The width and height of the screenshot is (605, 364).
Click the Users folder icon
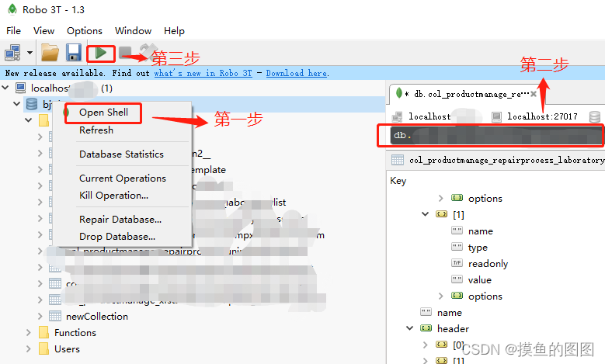click(x=44, y=349)
